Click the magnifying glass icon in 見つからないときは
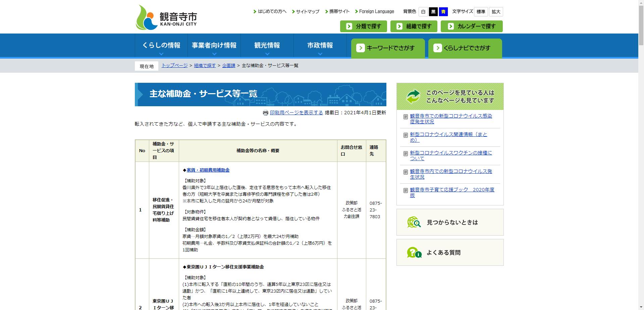The image size is (644, 310). pyautogui.click(x=414, y=222)
